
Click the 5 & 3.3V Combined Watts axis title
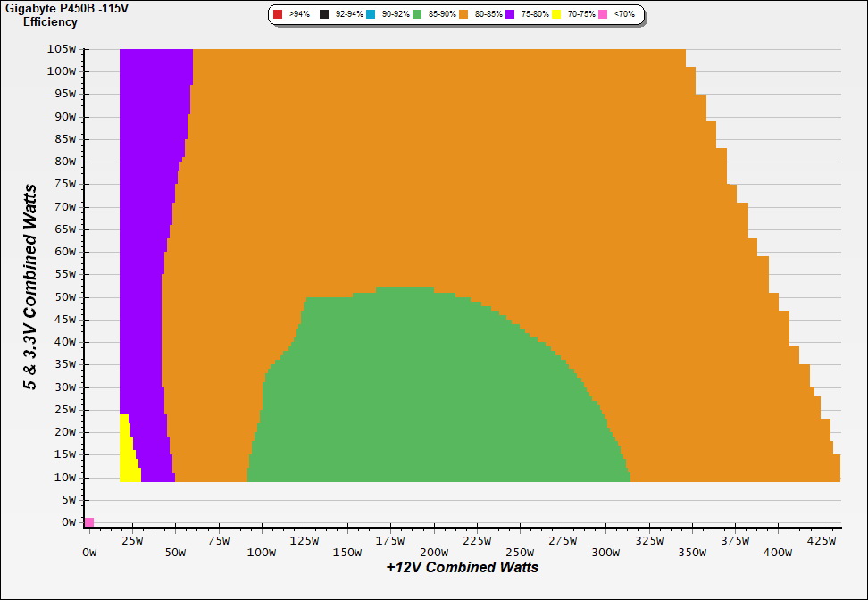point(30,287)
